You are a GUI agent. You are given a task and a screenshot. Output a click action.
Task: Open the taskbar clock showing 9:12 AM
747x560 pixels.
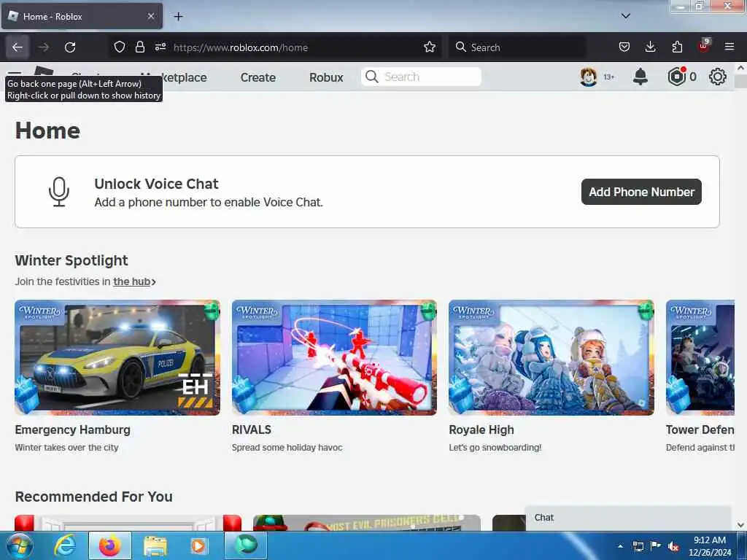click(709, 546)
